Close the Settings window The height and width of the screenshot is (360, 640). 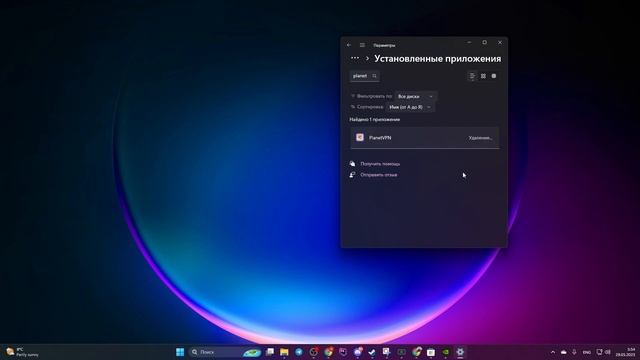click(500, 42)
